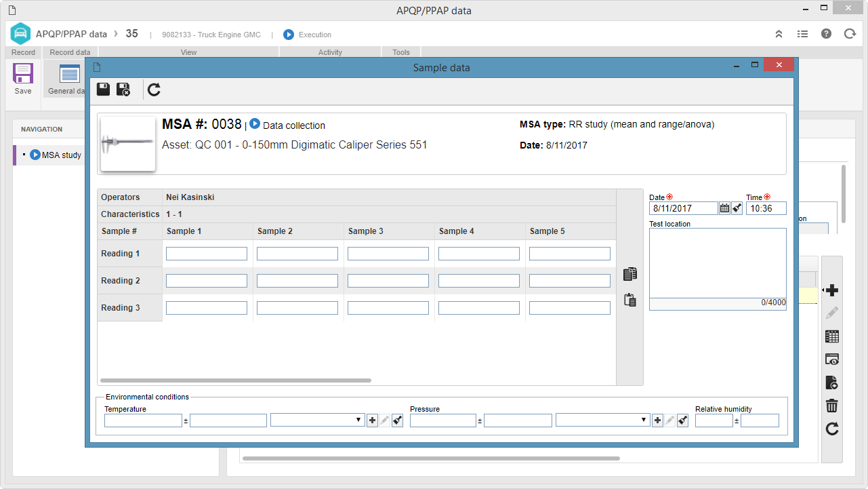Viewport: 868px width, 489px height.
Task: Copy readings using the copy icon
Action: coord(630,274)
